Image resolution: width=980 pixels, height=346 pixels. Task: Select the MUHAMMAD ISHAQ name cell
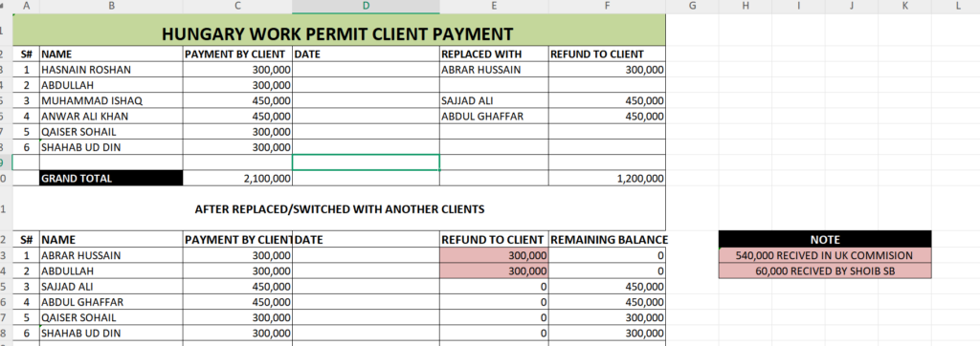pos(111,100)
